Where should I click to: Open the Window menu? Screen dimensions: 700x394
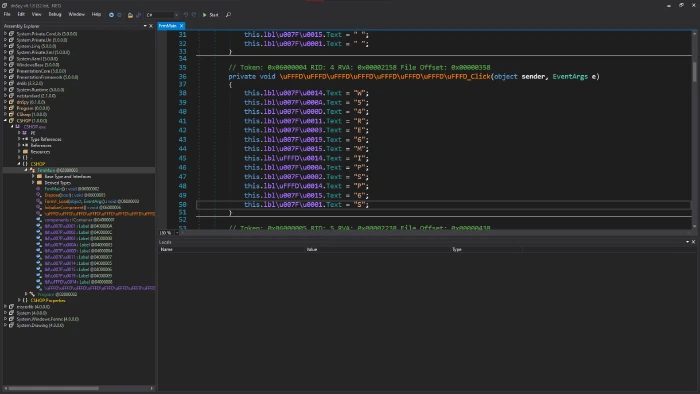point(76,14)
